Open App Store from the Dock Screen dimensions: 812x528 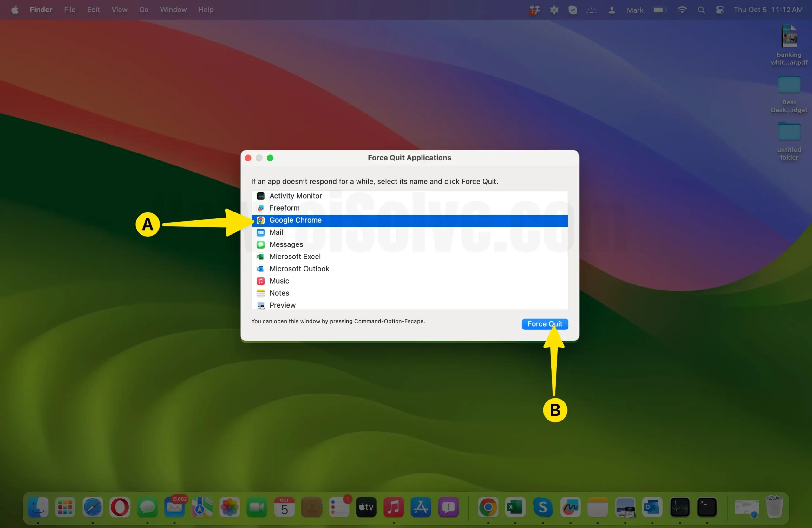421,507
